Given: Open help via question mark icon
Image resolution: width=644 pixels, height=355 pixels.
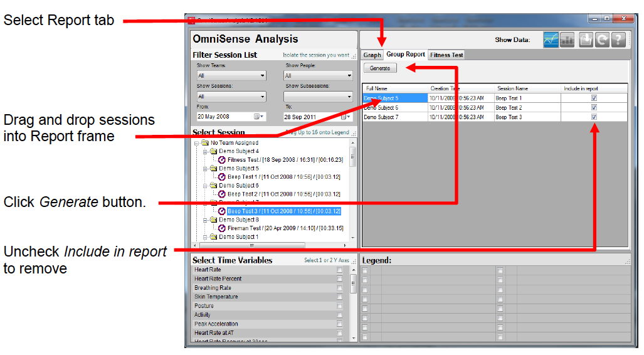Looking at the screenshot, I should pyautogui.click(x=618, y=40).
